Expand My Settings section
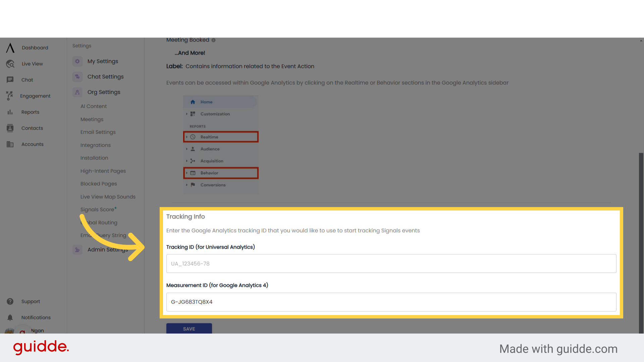This screenshot has height=362, width=644. click(x=103, y=61)
